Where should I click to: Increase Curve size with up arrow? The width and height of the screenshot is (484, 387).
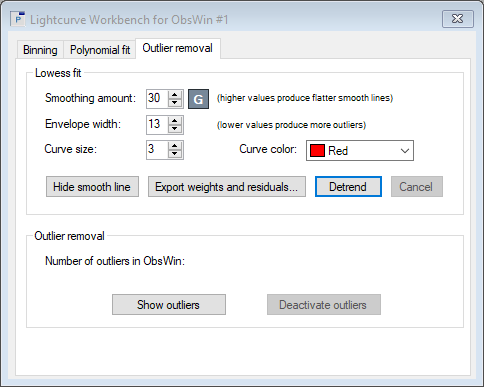pyautogui.click(x=175, y=146)
